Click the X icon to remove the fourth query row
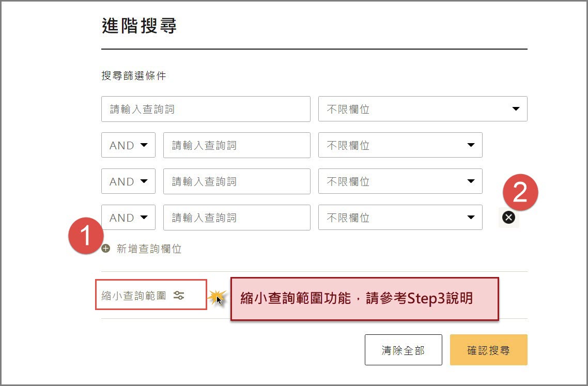Screen dimensions: 588x386 508,218
